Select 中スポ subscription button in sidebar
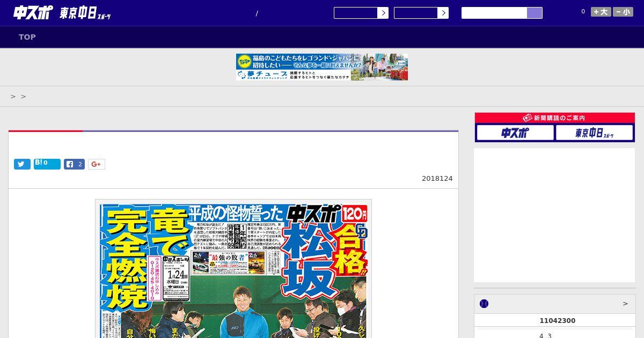The height and width of the screenshot is (338, 644). click(x=515, y=133)
